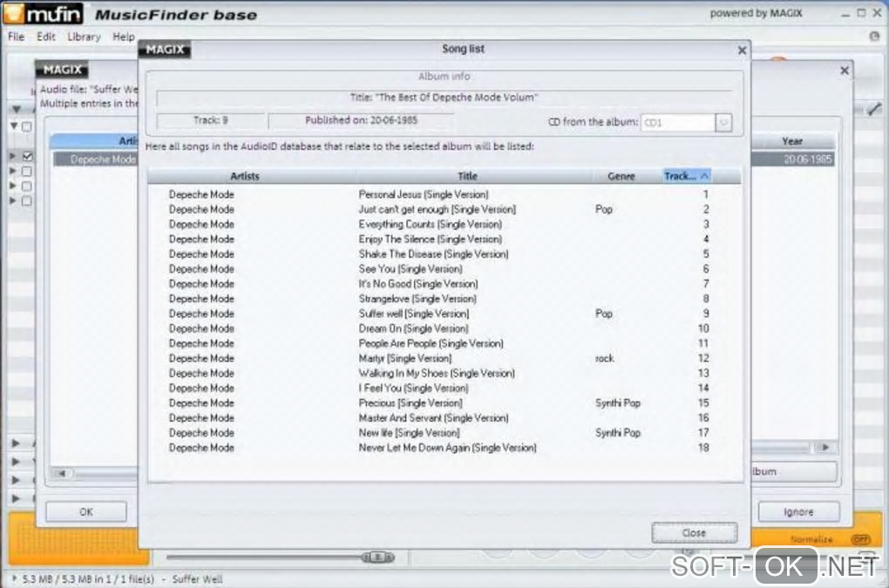
Task: Open the CD from the album dropdown
Action: pyautogui.click(x=723, y=122)
